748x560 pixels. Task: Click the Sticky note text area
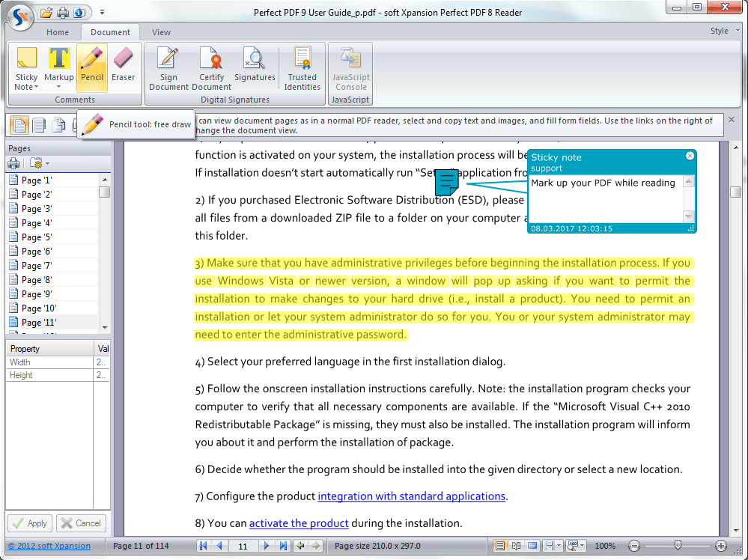[606, 199]
